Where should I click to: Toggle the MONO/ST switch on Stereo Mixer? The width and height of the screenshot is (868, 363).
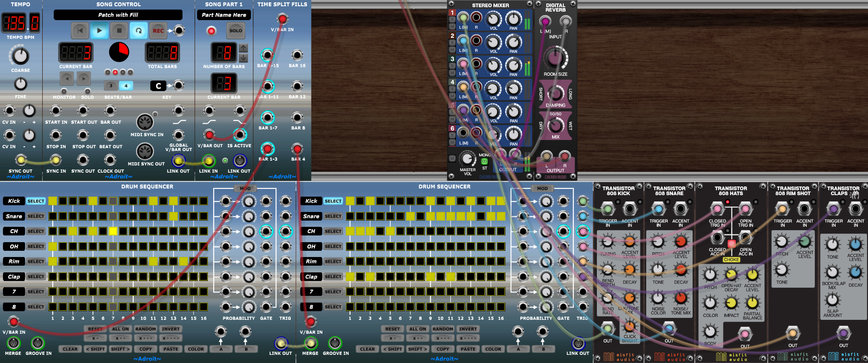pyautogui.click(x=484, y=162)
